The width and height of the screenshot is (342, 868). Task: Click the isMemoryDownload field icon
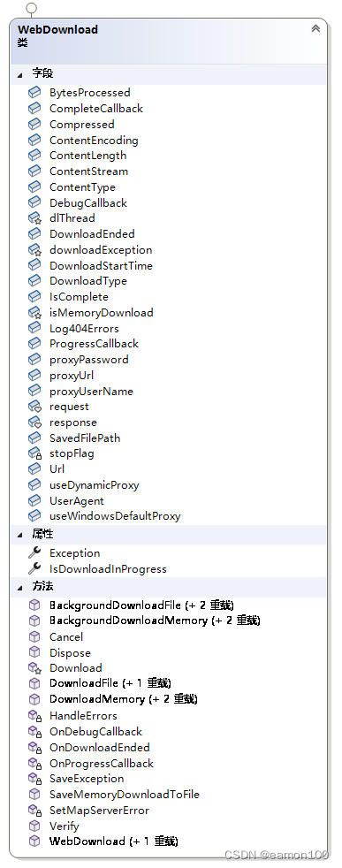[x=34, y=312]
